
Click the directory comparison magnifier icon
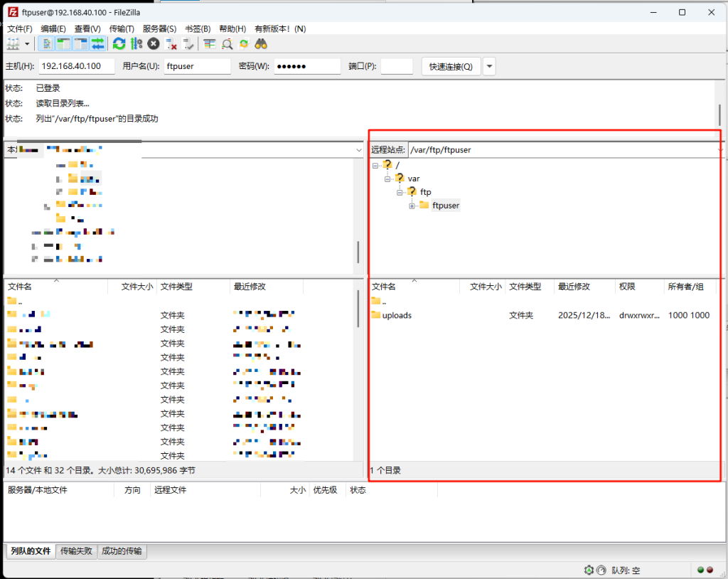coord(228,43)
